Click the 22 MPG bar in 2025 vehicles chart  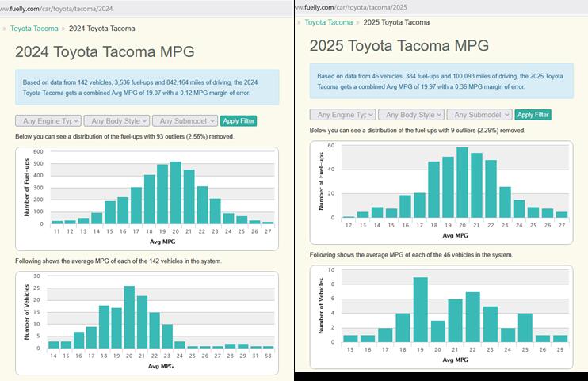(x=473, y=317)
